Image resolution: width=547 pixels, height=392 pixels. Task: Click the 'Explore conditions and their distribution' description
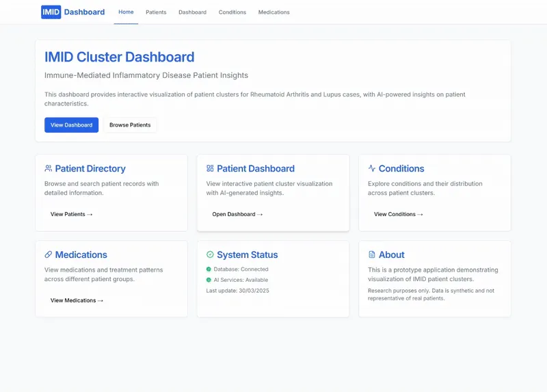tap(425, 188)
